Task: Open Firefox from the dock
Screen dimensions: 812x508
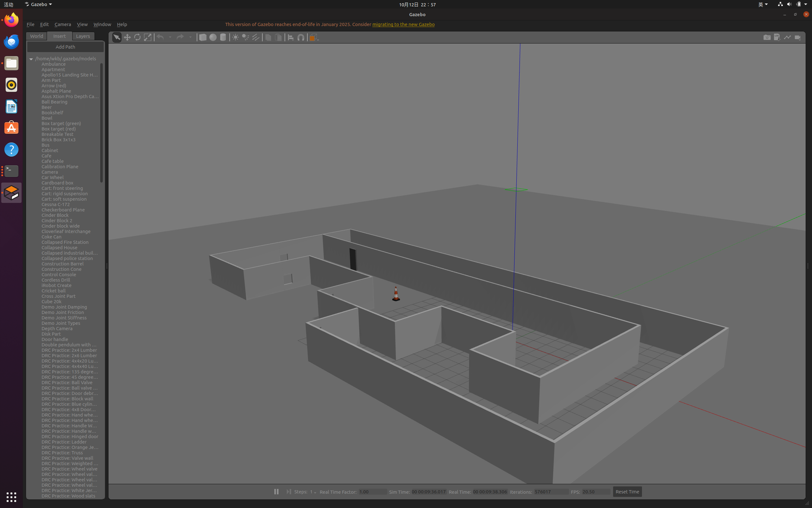Action: point(11,20)
